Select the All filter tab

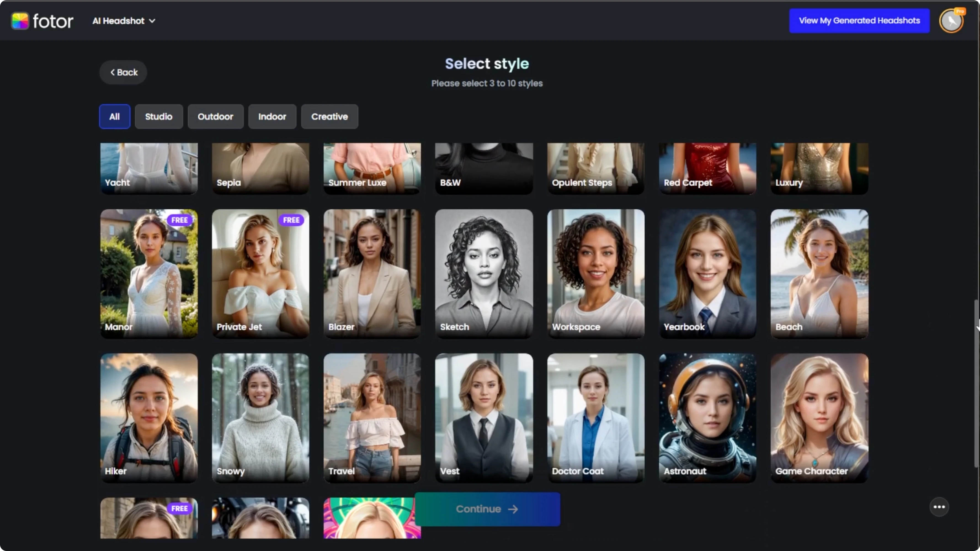(114, 116)
